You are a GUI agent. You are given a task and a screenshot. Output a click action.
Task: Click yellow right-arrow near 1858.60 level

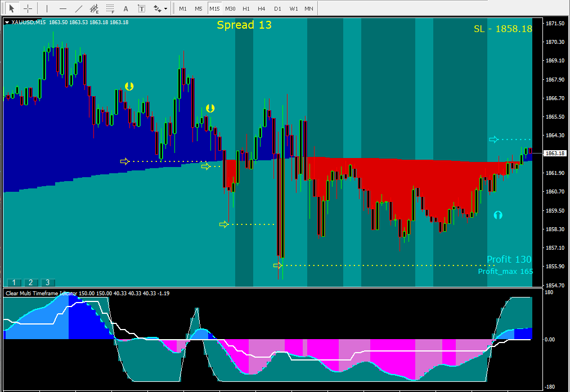click(x=223, y=224)
